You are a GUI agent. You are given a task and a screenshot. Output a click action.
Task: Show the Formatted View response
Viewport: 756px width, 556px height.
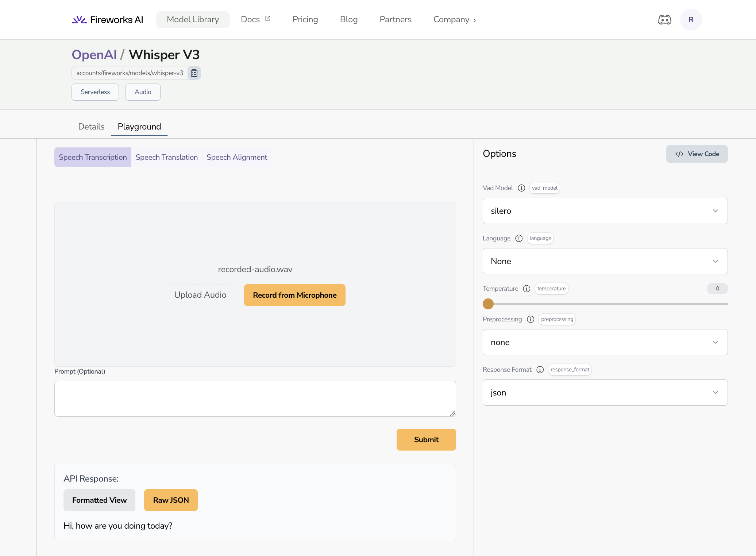pyautogui.click(x=99, y=500)
